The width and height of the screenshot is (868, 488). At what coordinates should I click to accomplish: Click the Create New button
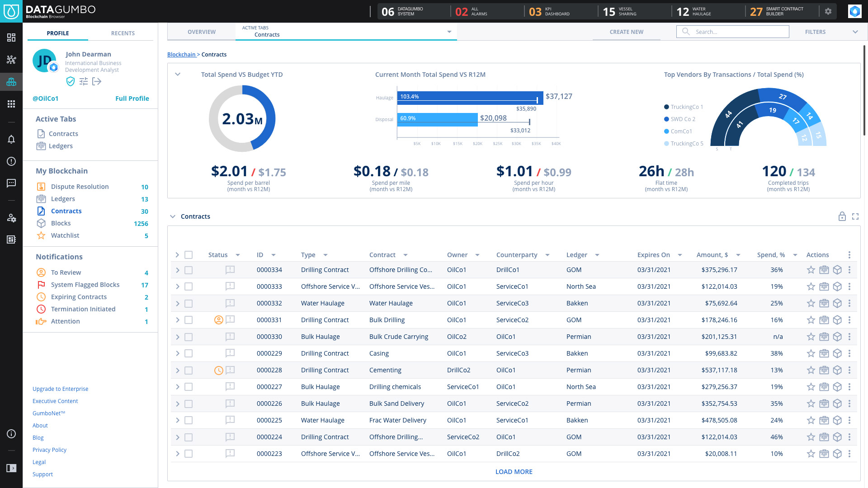[x=626, y=32]
